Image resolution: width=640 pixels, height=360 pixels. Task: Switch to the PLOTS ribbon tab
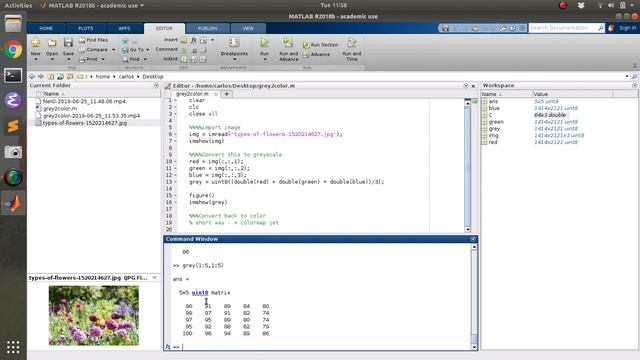pyautogui.click(x=85, y=28)
